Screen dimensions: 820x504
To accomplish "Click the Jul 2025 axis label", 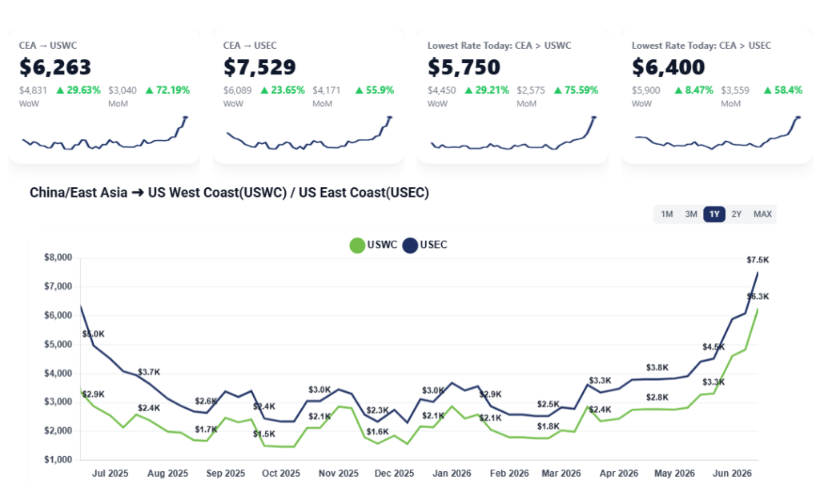I will 110,473.
